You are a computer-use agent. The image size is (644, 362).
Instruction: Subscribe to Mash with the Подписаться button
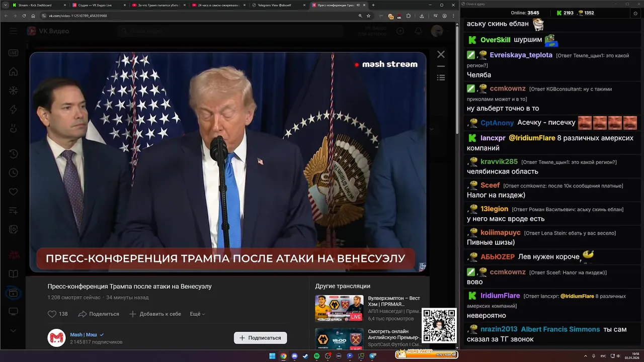click(x=260, y=338)
